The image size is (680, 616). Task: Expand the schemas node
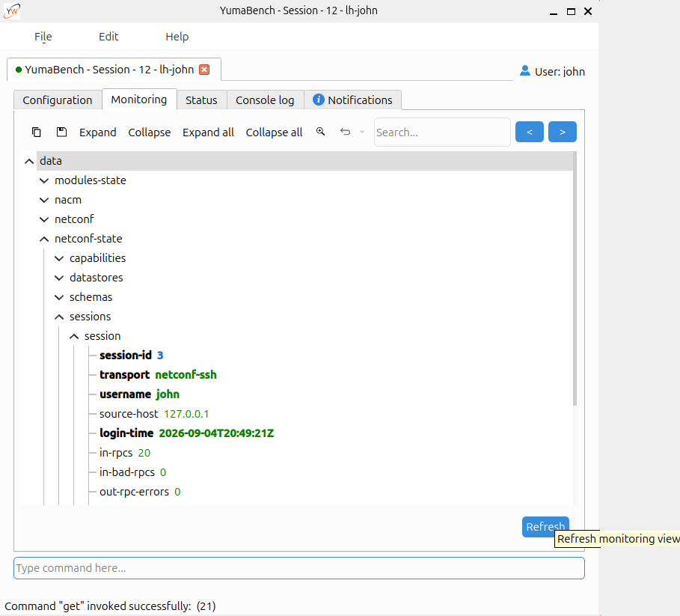click(x=59, y=297)
